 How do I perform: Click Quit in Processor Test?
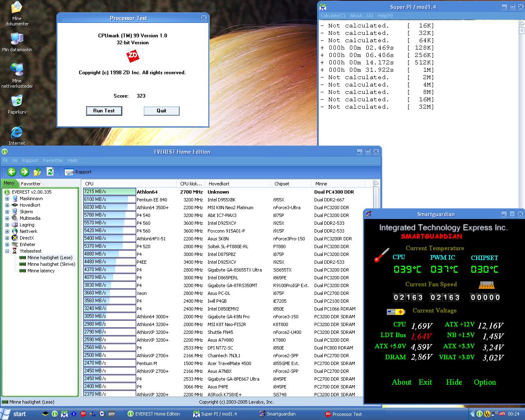point(162,111)
